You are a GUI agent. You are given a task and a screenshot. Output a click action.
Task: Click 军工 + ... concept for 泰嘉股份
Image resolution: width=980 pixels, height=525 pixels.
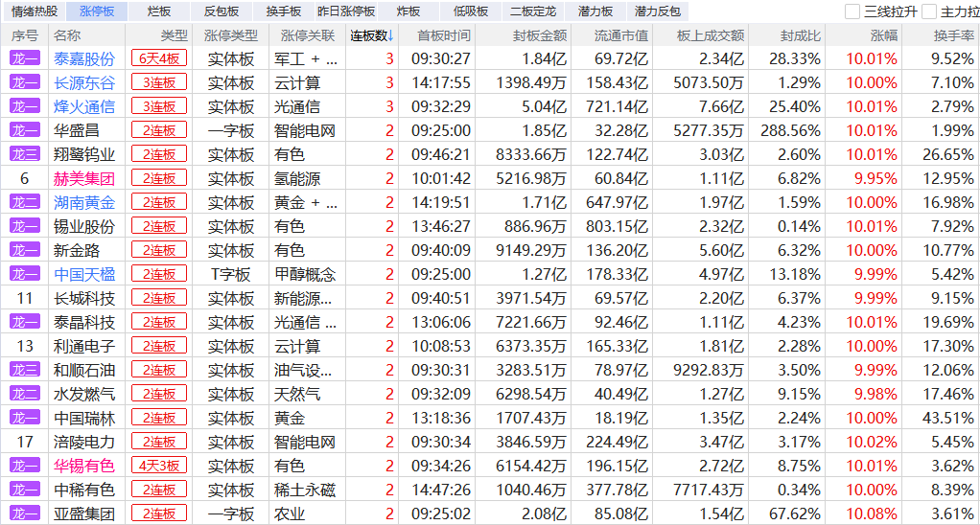(x=306, y=59)
